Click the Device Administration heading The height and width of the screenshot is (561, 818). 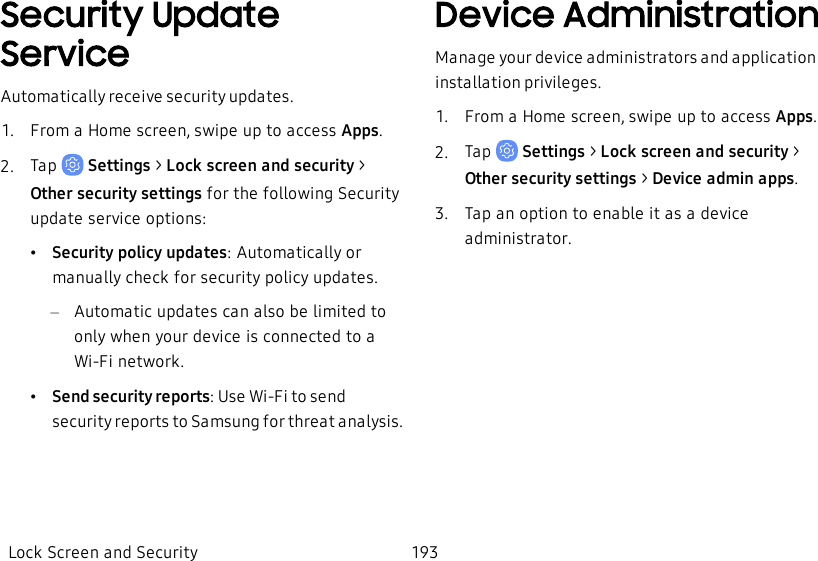pyautogui.click(x=626, y=16)
